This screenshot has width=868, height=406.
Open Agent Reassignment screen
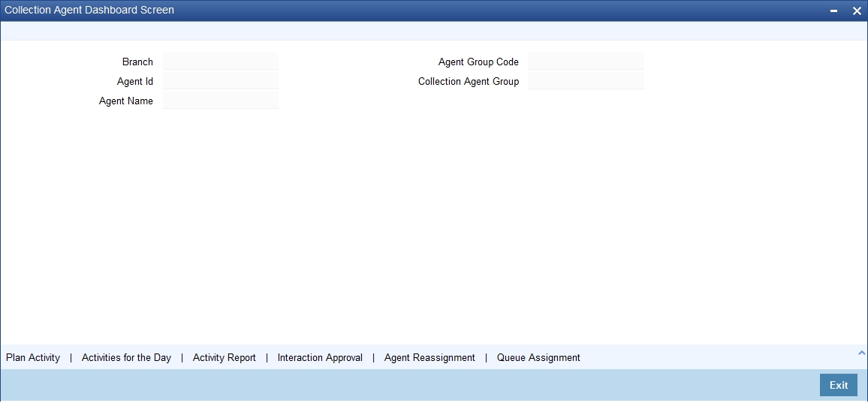(429, 357)
